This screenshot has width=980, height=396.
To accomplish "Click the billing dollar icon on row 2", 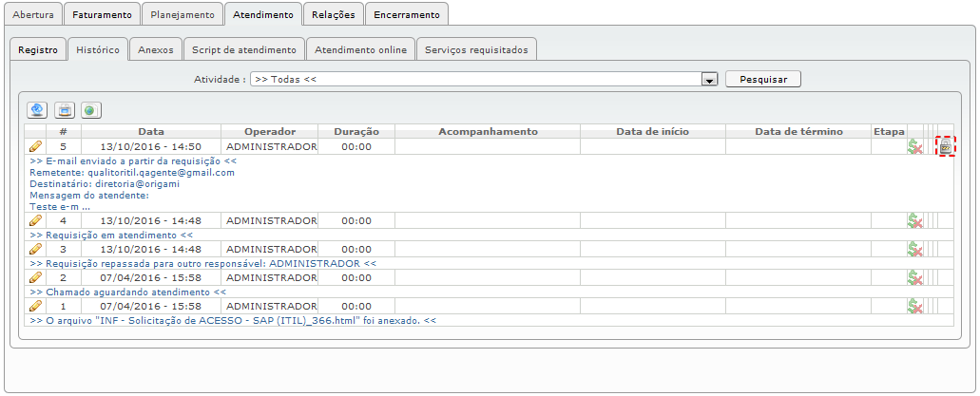I will tap(915, 277).
